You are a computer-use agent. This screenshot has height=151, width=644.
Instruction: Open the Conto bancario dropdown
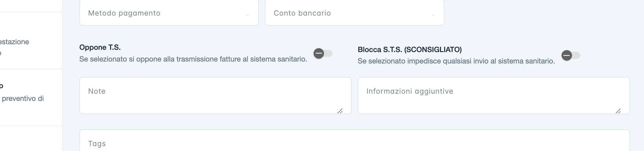tap(354, 13)
